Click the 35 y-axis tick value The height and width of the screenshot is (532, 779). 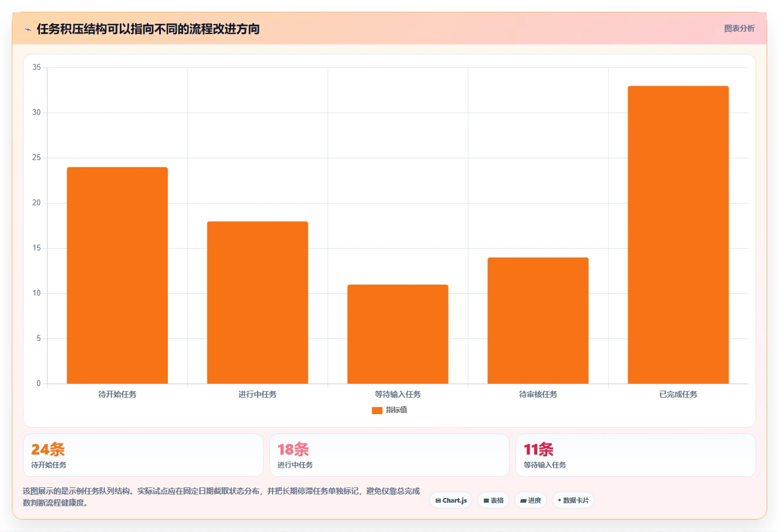(x=36, y=67)
